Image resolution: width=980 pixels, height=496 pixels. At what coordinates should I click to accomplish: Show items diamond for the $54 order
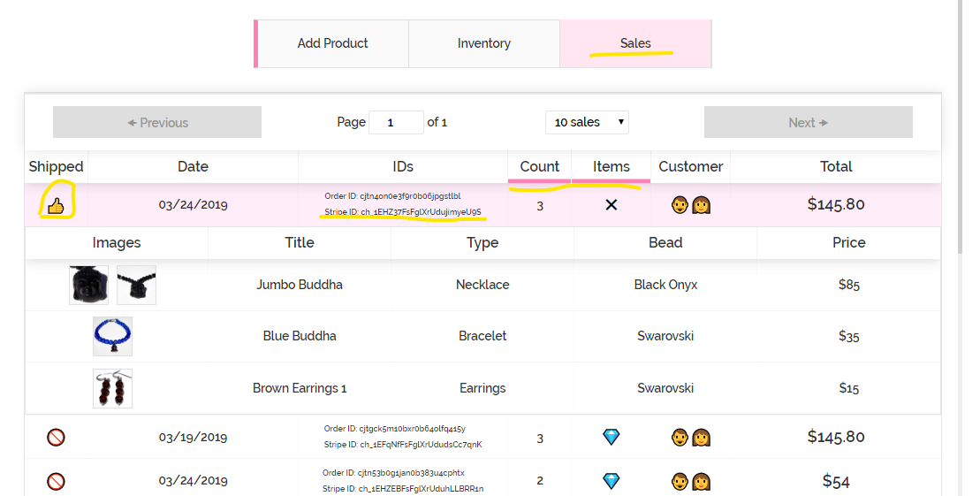[611, 481]
